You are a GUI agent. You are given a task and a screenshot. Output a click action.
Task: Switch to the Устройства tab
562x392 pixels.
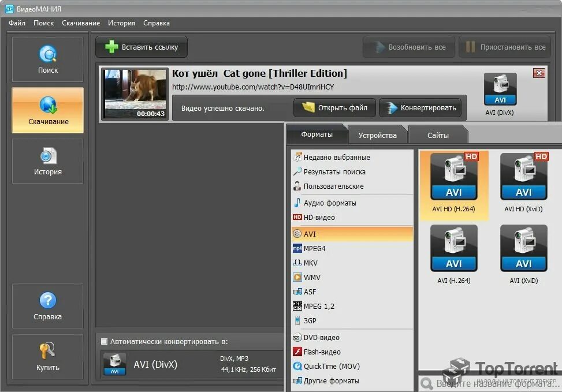coord(377,136)
